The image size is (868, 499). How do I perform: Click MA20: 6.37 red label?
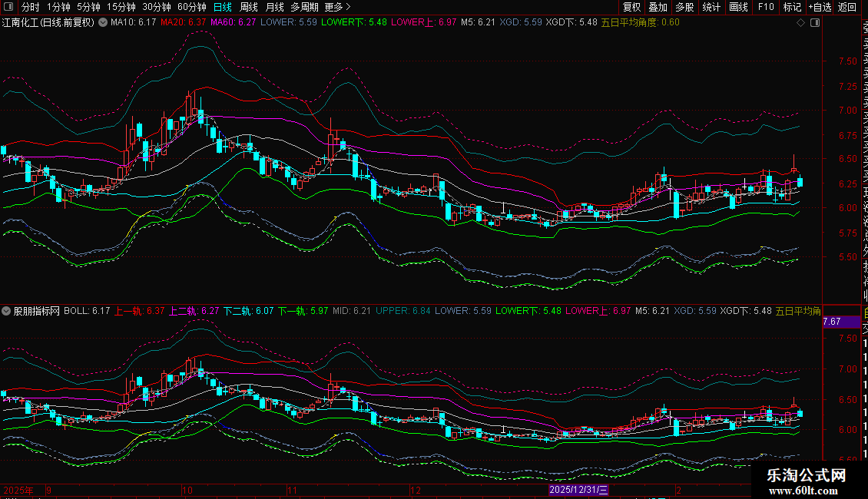point(184,23)
